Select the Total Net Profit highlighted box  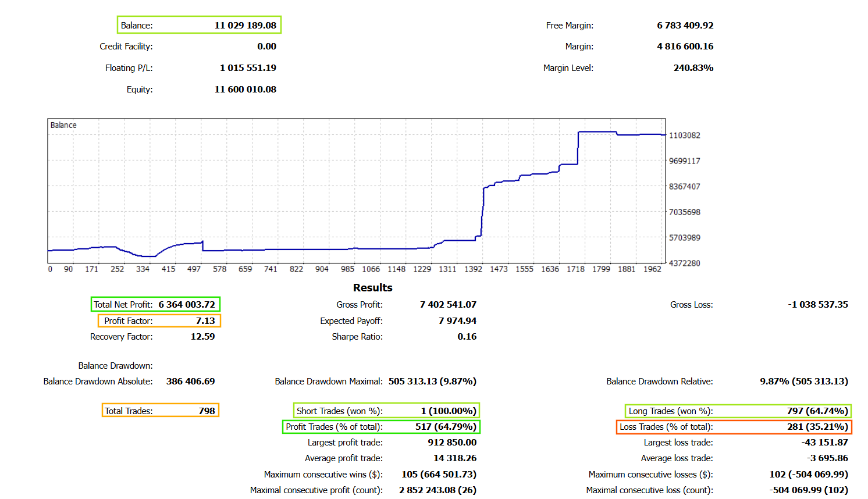click(x=155, y=304)
